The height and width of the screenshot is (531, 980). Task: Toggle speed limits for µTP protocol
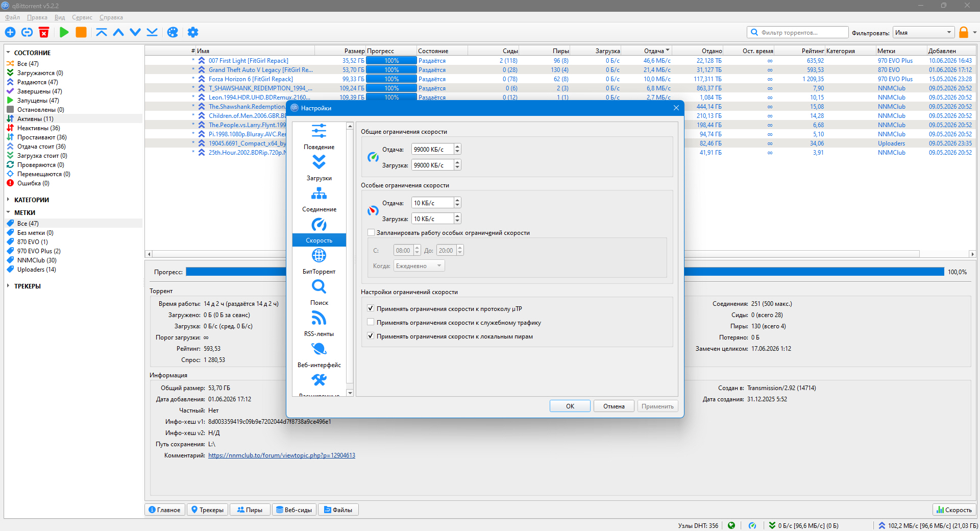(371, 308)
